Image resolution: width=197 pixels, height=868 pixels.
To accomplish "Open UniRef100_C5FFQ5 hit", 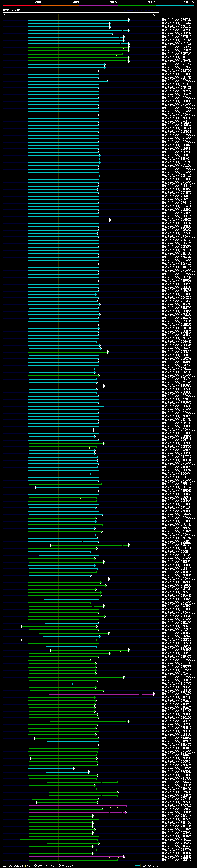I will click(177, 447).
